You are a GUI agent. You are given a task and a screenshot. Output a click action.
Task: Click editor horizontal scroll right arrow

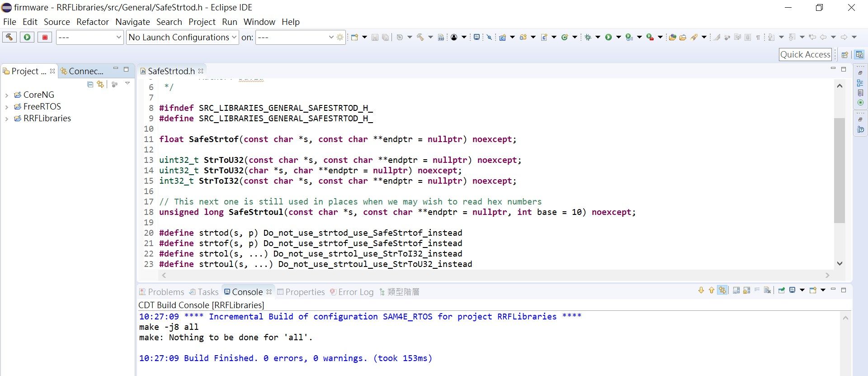(827, 275)
